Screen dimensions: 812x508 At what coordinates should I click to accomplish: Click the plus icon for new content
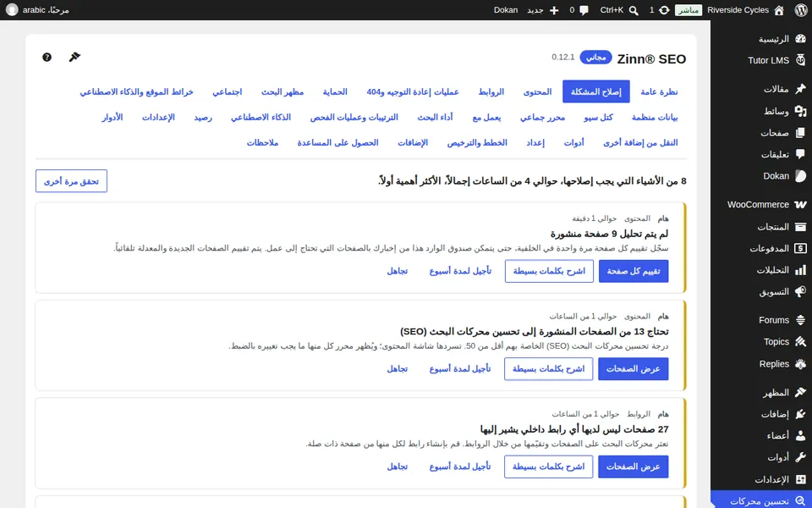tap(554, 10)
